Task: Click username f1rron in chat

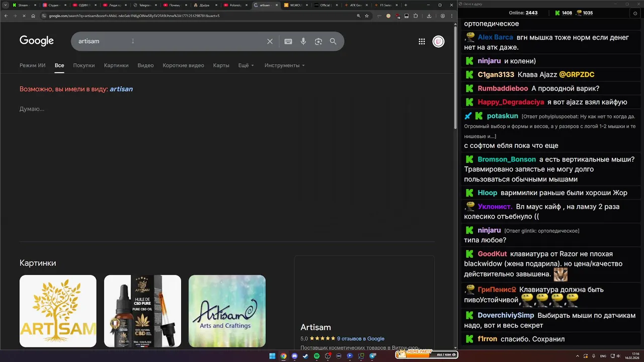Action: pos(488,339)
